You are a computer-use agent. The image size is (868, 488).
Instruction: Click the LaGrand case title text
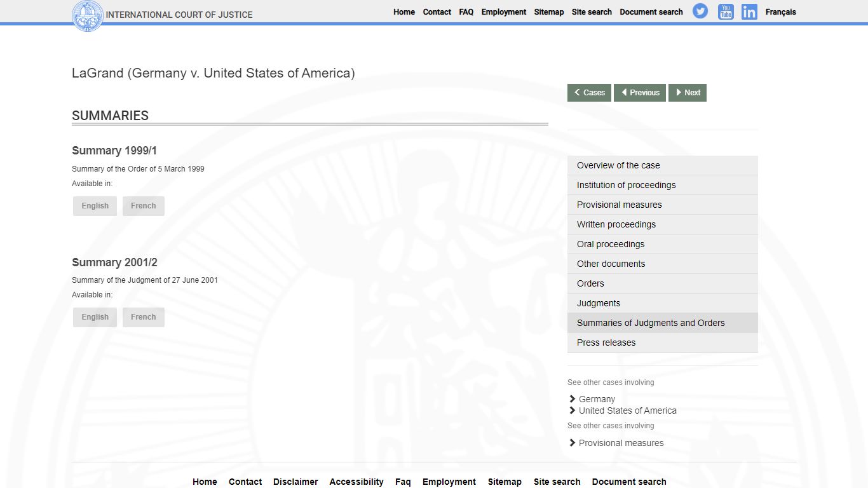pyautogui.click(x=214, y=73)
